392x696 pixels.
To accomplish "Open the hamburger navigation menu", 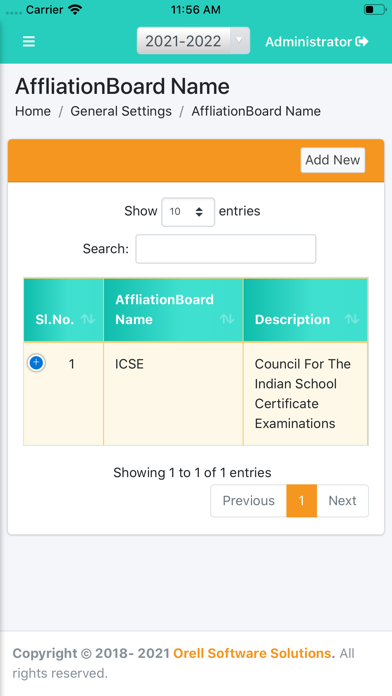I will (x=29, y=41).
